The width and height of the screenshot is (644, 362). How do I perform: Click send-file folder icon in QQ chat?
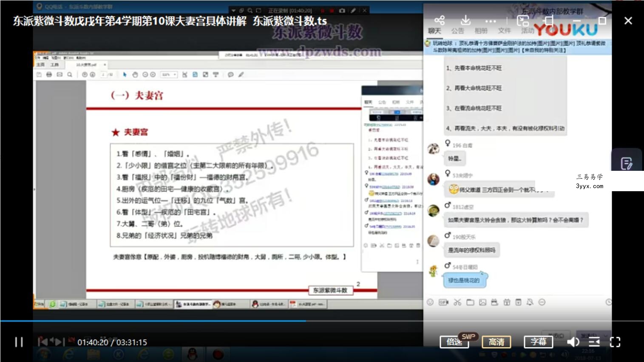(470, 302)
